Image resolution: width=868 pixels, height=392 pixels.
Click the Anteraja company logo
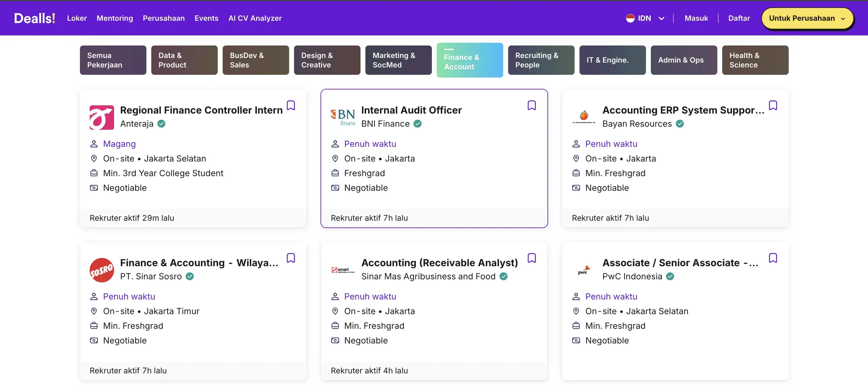(102, 118)
